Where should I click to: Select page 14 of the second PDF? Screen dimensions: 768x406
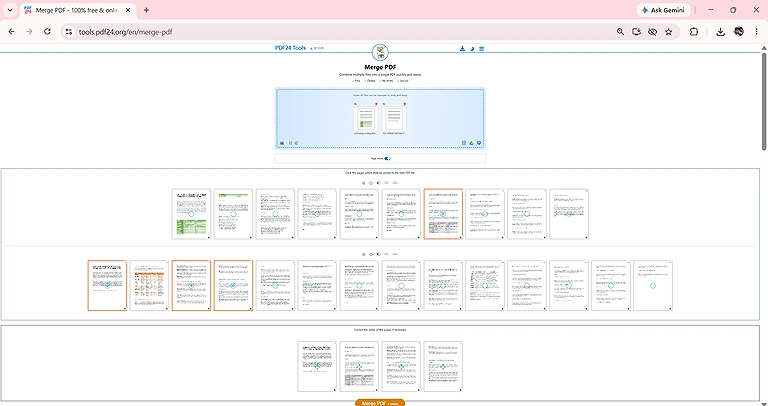(653, 286)
